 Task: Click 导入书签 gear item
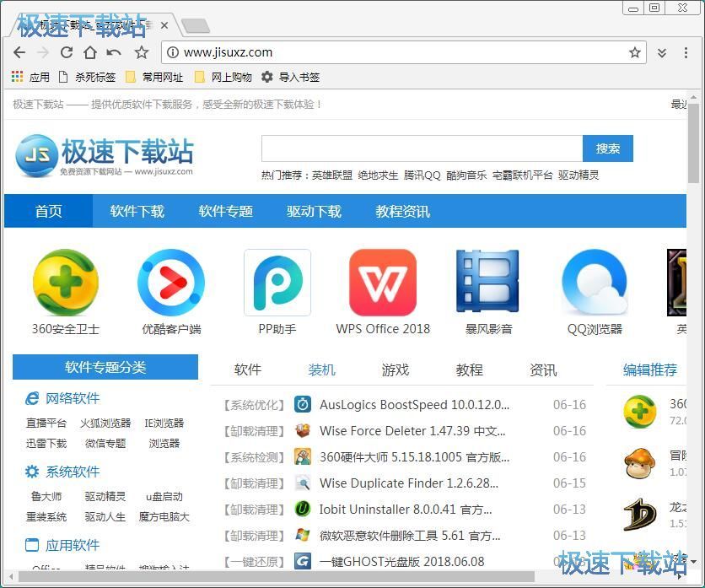coord(291,77)
